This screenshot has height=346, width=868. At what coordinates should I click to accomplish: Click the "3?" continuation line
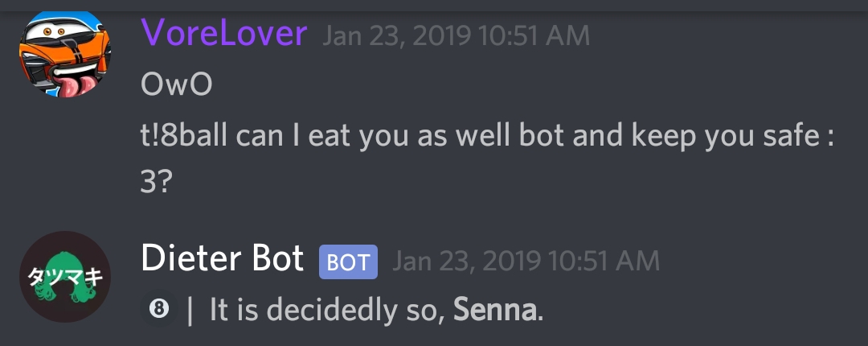154,183
